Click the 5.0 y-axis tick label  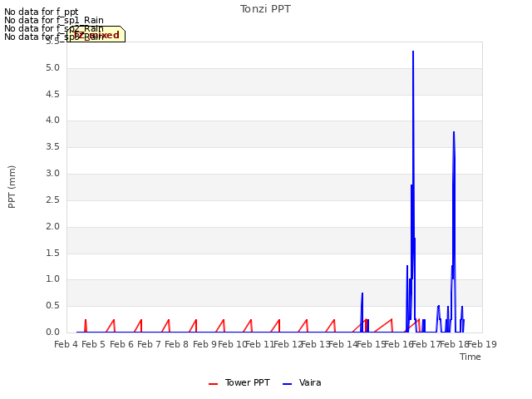click(52, 68)
